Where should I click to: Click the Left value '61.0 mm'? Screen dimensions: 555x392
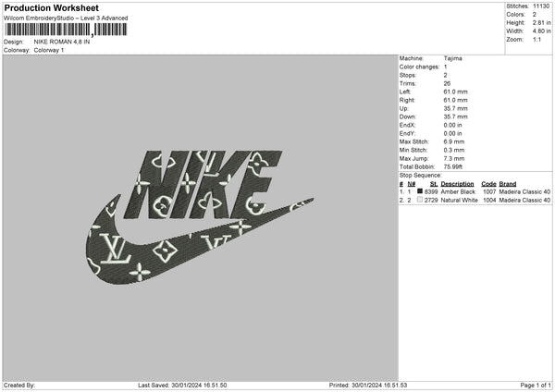tap(455, 92)
